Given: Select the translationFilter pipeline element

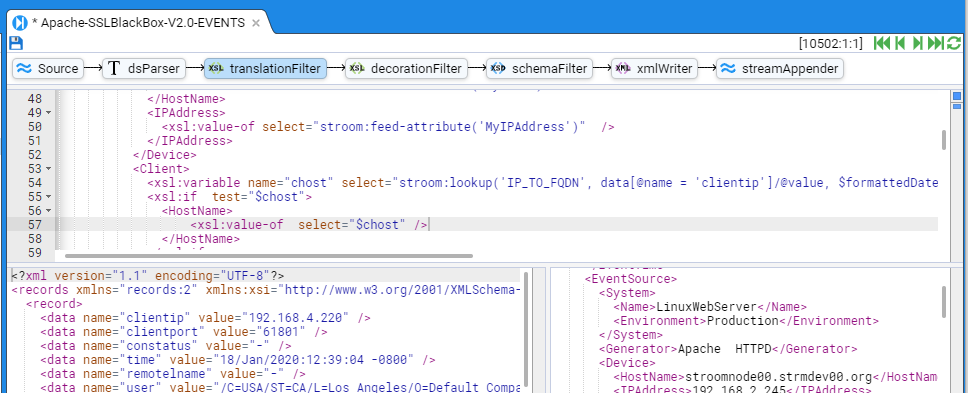Looking at the screenshot, I should click(265, 68).
